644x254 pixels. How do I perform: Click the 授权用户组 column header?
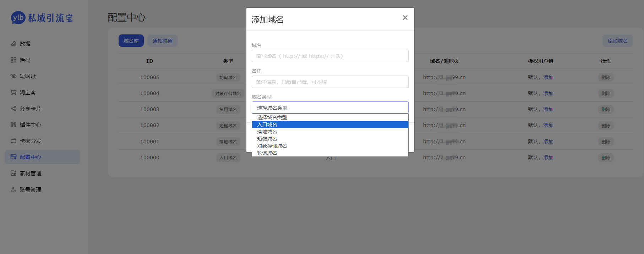point(540,61)
